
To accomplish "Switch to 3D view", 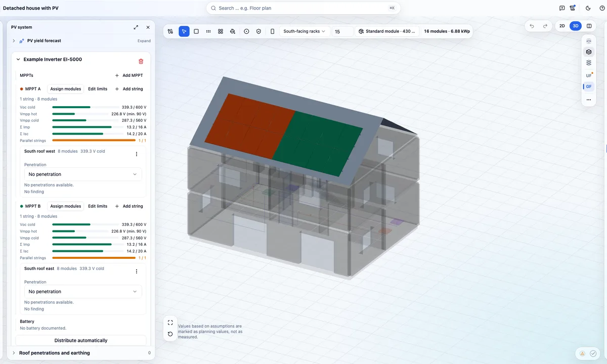I will coord(575,26).
